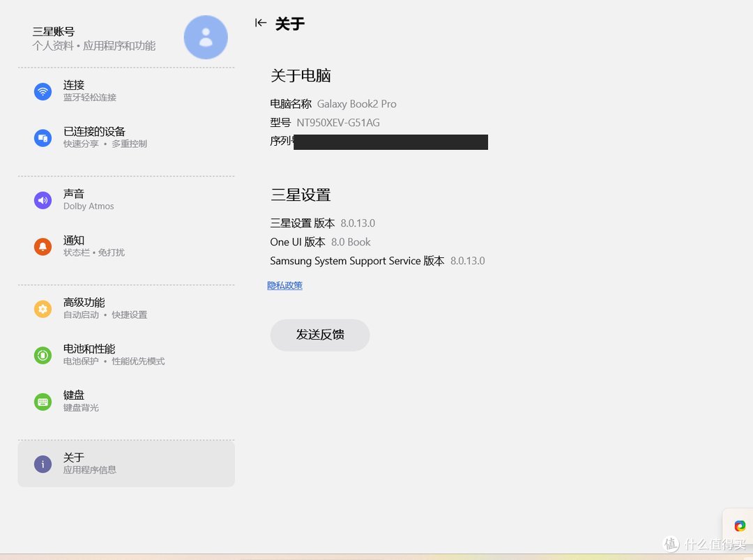Open the 声音 Dolby Atmos section
Screen dimensions: 753x560
coord(125,200)
